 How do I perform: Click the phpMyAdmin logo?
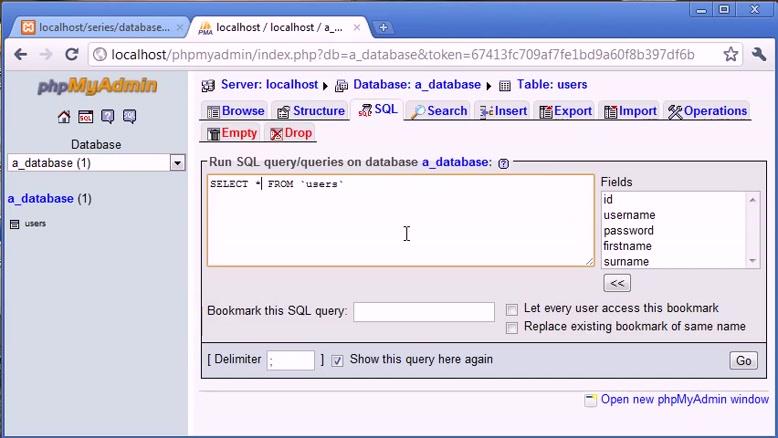(97, 86)
